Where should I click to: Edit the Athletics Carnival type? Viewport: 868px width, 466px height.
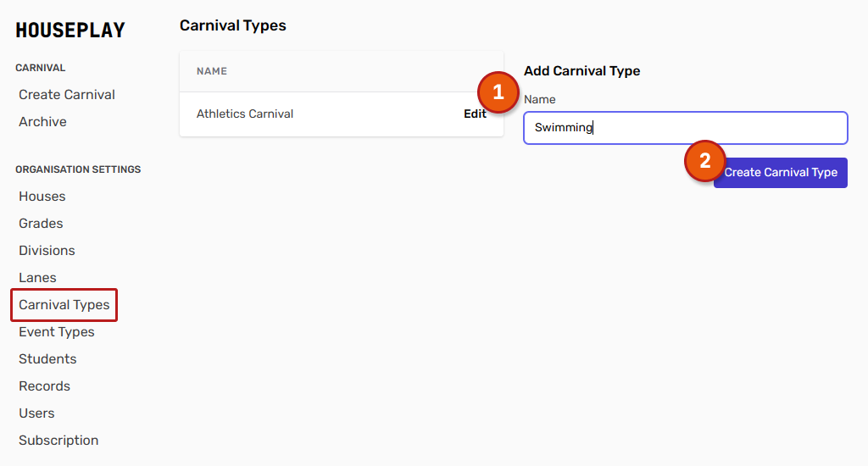[x=475, y=114]
